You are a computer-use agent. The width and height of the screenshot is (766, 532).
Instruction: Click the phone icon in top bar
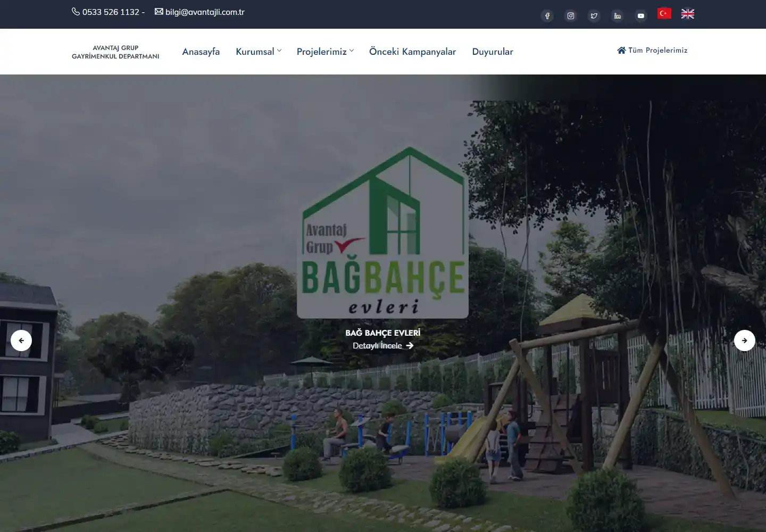(x=76, y=12)
